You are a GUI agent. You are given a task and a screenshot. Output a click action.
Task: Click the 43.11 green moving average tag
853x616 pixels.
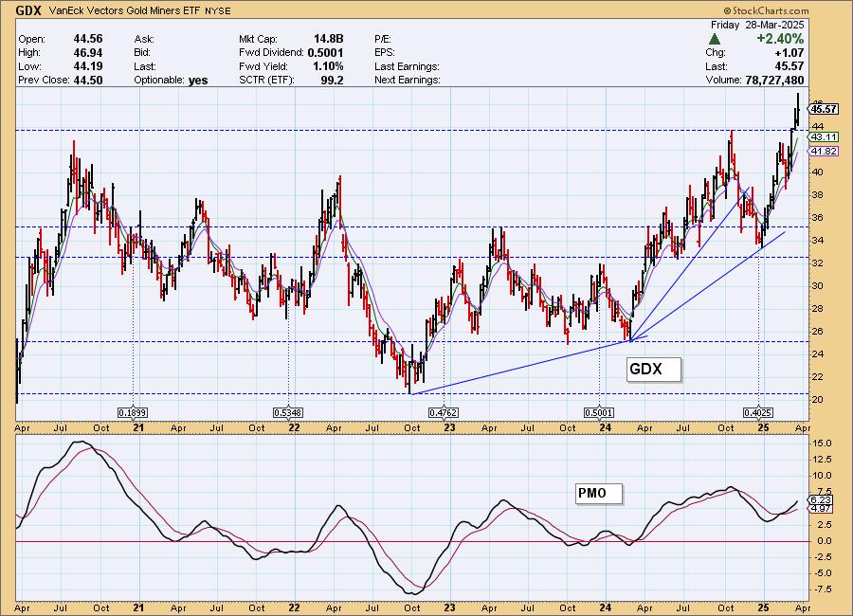click(824, 137)
